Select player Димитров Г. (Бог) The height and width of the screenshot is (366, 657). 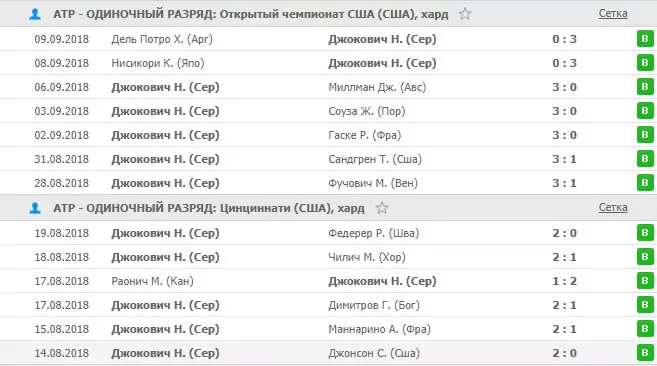[x=374, y=305]
